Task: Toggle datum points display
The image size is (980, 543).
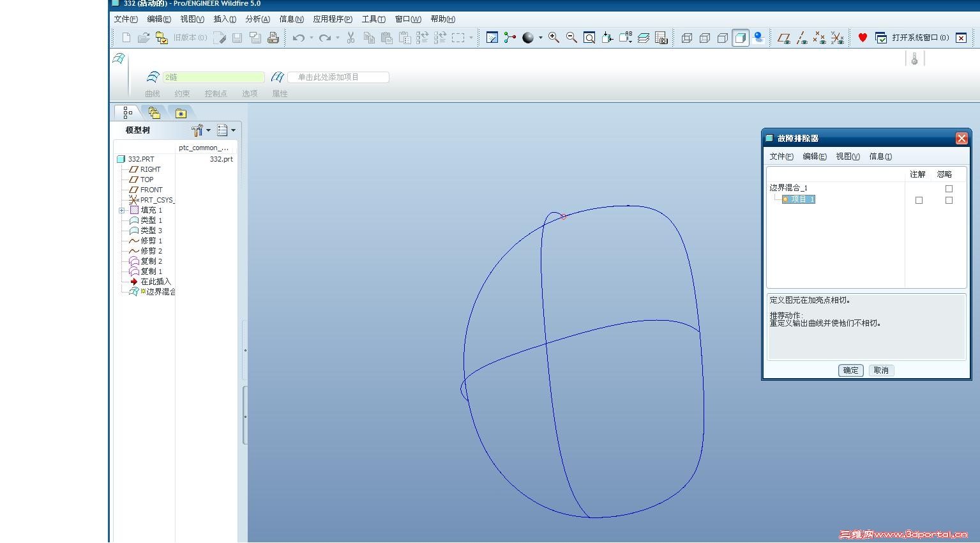Action: [819, 38]
